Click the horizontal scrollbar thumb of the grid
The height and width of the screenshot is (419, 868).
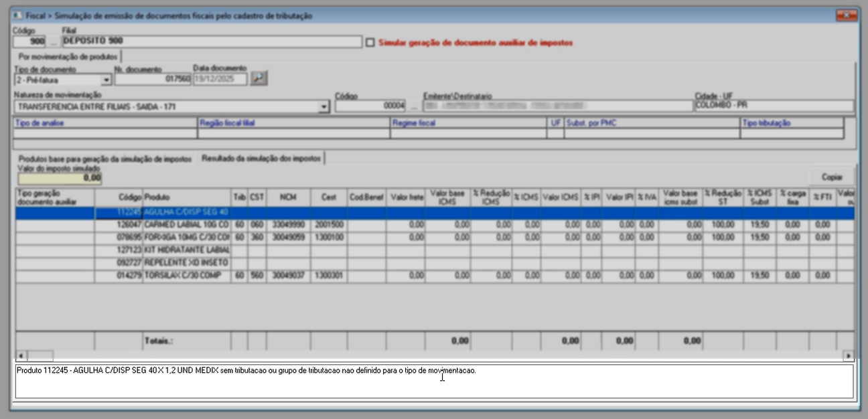(x=39, y=355)
